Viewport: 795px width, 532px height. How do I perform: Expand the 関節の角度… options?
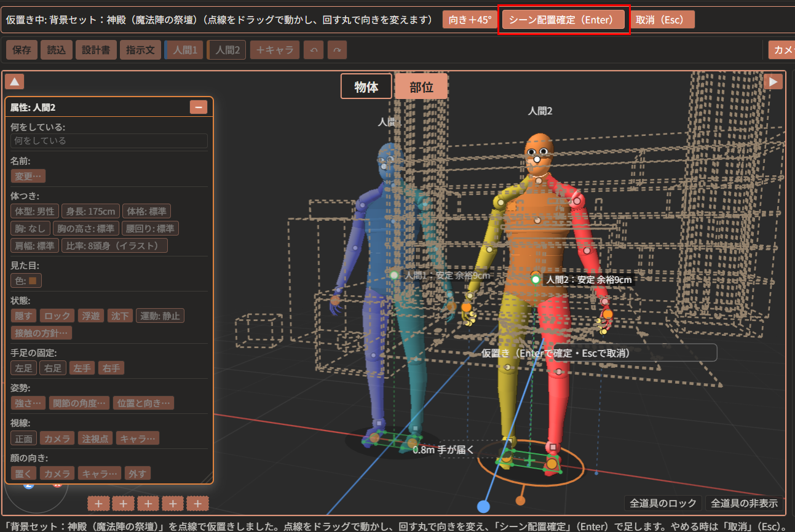click(79, 403)
